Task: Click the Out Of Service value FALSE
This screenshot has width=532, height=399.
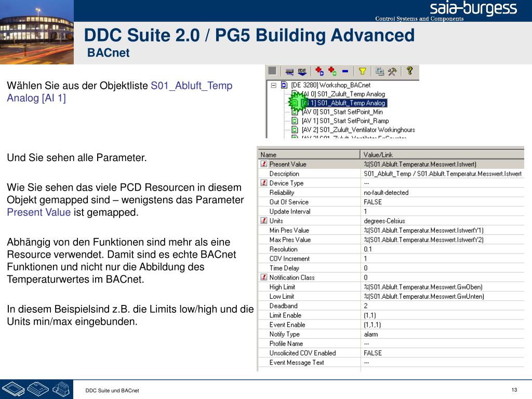Action: tap(373, 202)
